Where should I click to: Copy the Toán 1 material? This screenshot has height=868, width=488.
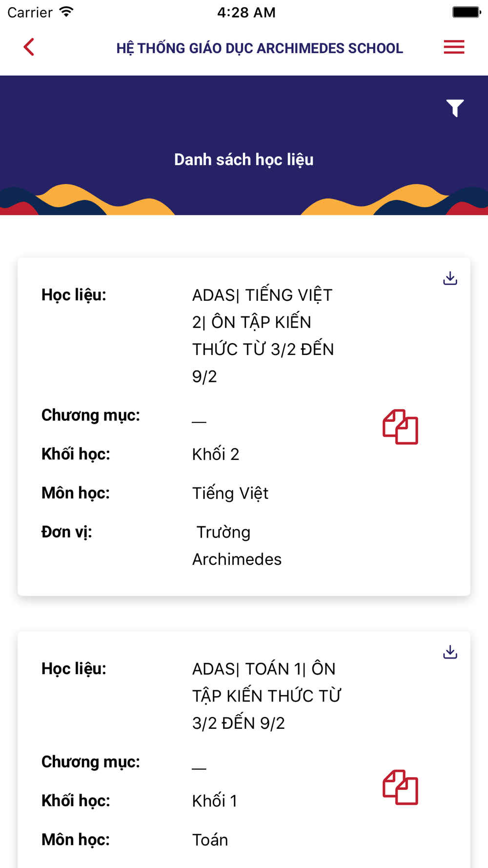tap(400, 787)
